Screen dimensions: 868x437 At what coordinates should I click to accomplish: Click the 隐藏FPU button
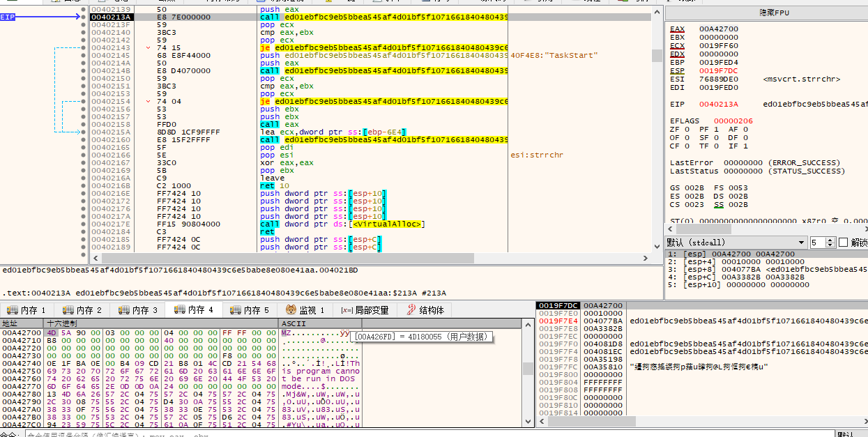tap(766, 13)
